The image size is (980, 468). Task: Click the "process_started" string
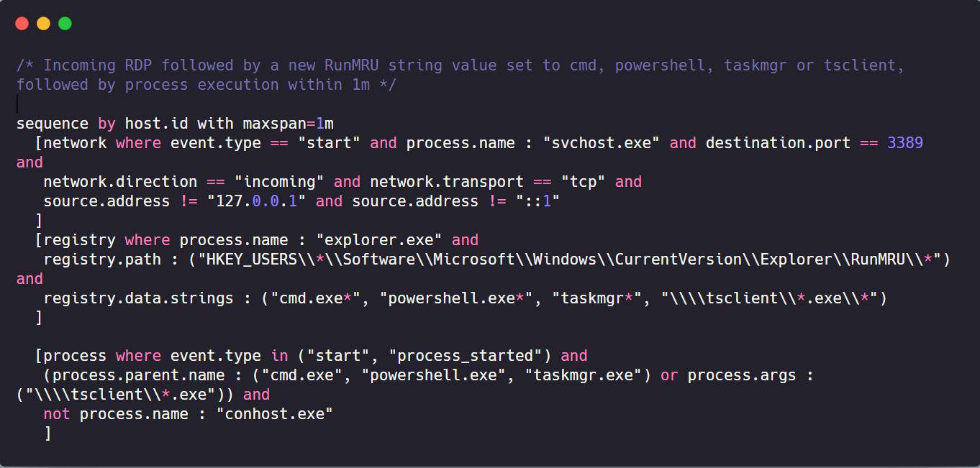tap(469, 356)
